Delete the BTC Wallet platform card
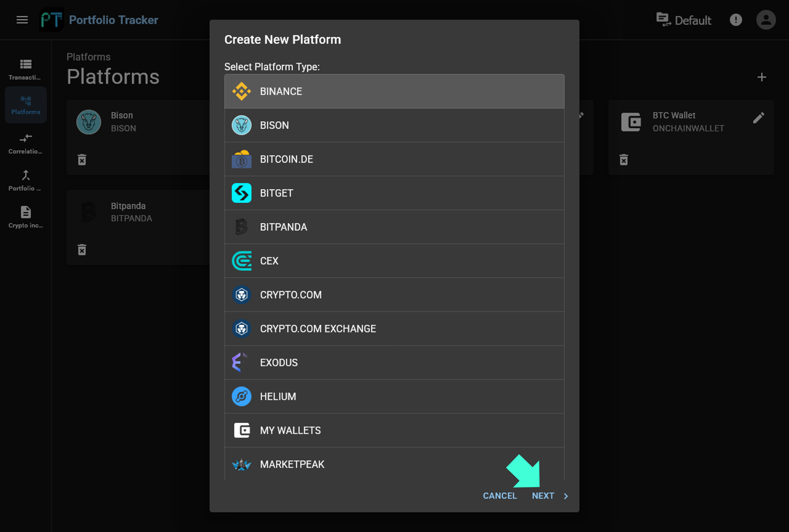The image size is (789, 532). 623,159
